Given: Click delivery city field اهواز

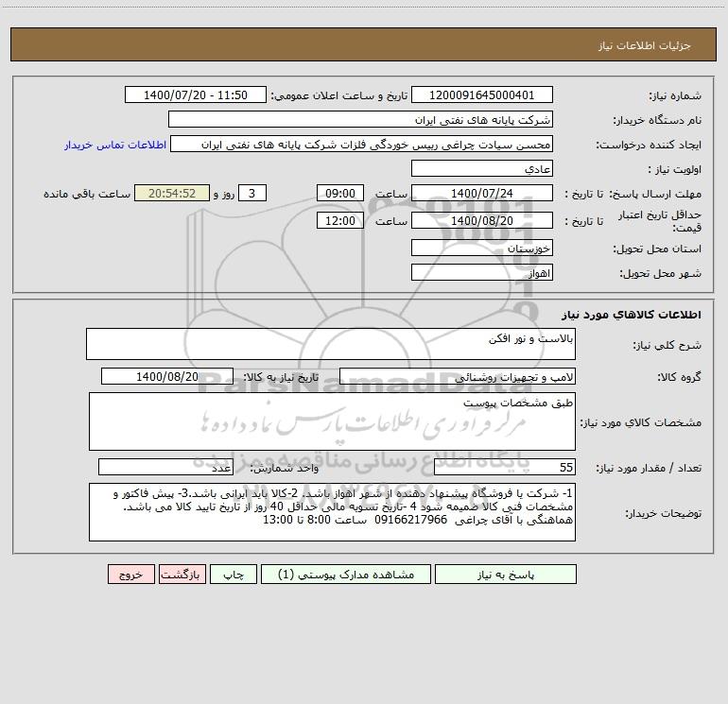Looking at the screenshot, I should (482, 272).
